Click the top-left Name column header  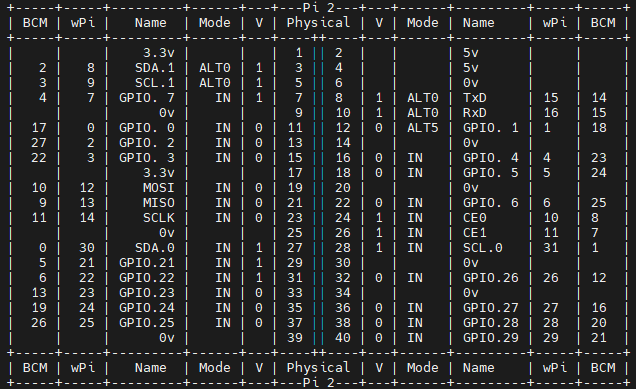click(x=150, y=23)
